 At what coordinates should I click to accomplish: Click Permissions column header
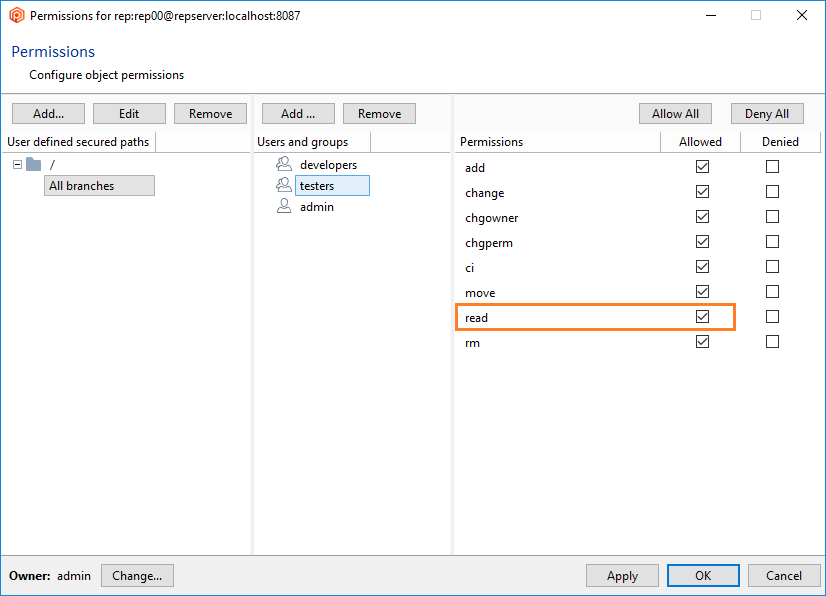pyautogui.click(x=558, y=142)
